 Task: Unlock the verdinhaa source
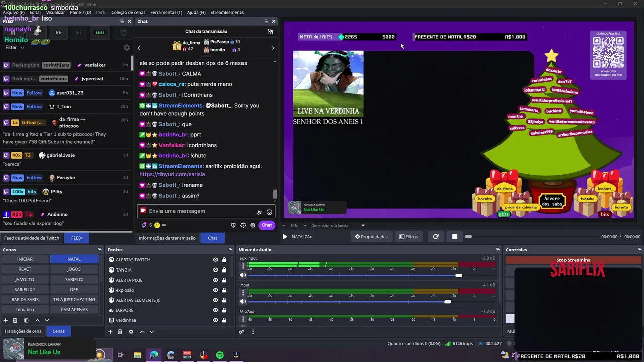point(224,320)
